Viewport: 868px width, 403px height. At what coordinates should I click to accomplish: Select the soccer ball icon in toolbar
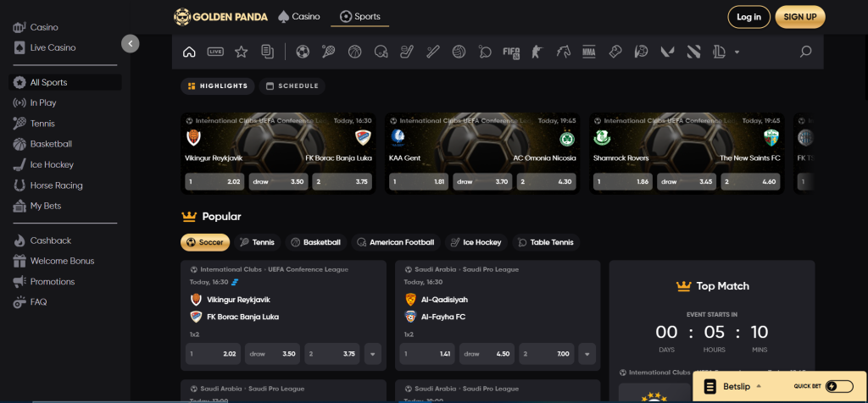303,52
